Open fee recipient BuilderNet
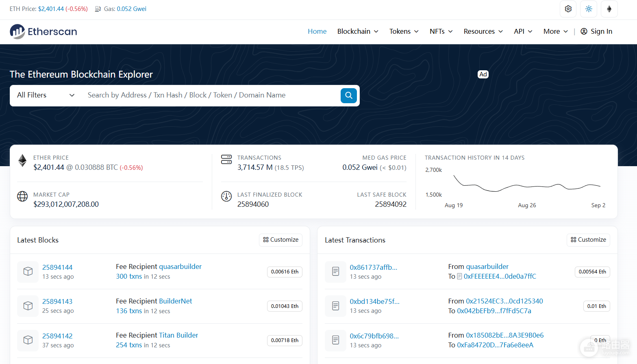The image size is (637, 364). tap(176, 301)
